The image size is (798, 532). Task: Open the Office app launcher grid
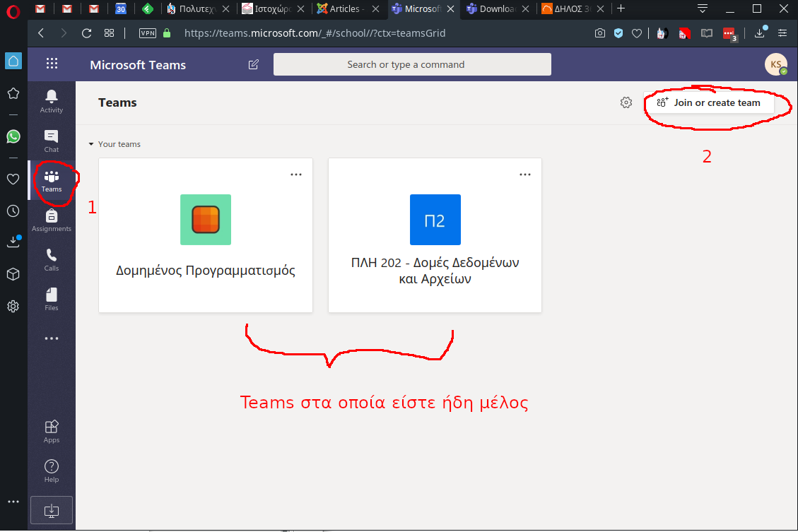coord(52,64)
